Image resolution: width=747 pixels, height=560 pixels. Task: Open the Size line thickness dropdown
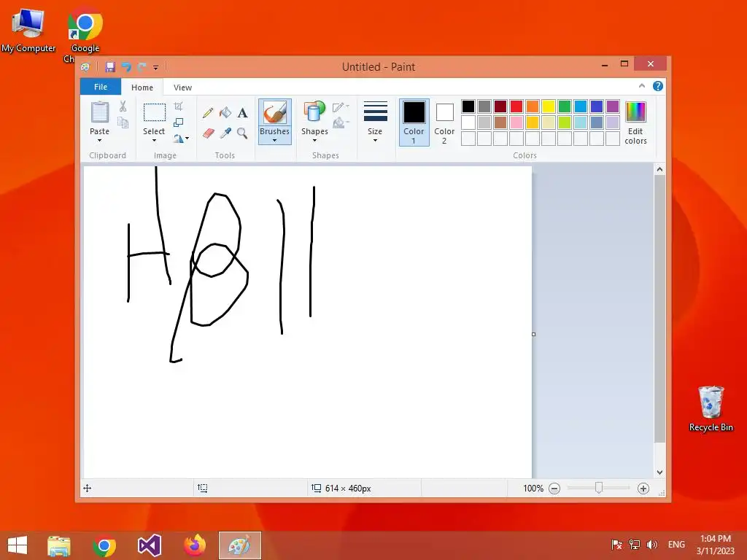[x=375, y=122]
